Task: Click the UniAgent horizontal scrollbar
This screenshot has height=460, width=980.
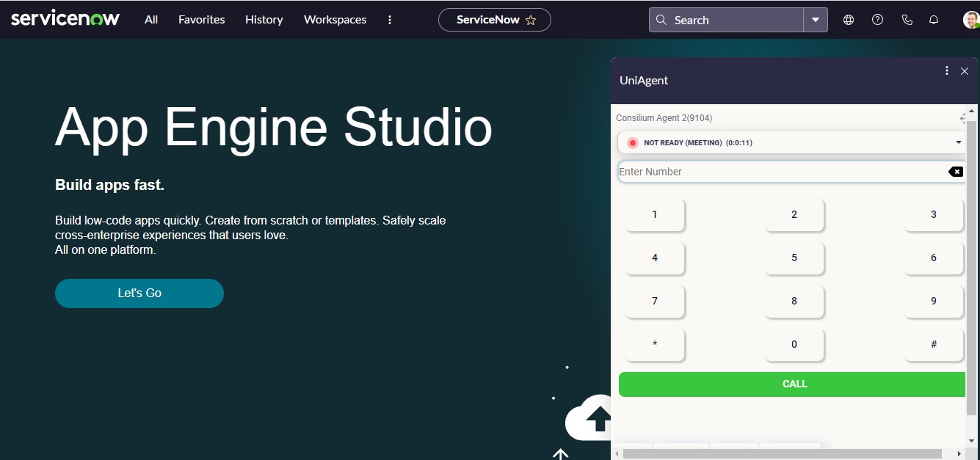Action: click(x=782, y=454)
